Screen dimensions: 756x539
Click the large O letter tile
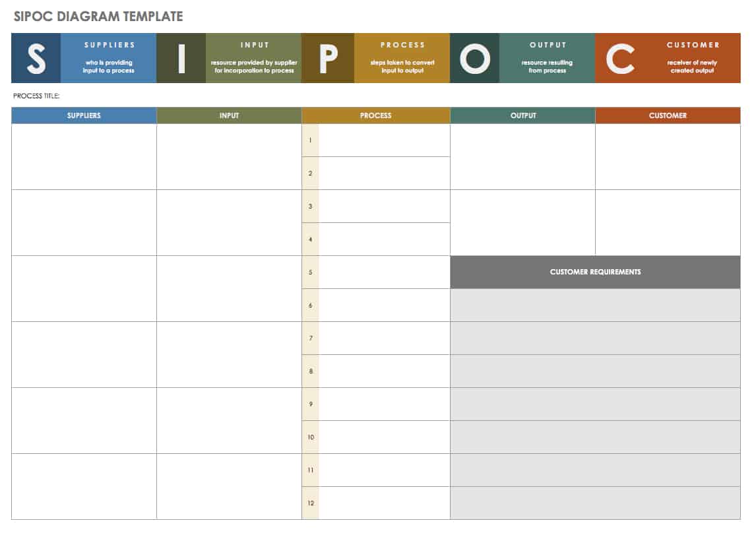point(475,58)
